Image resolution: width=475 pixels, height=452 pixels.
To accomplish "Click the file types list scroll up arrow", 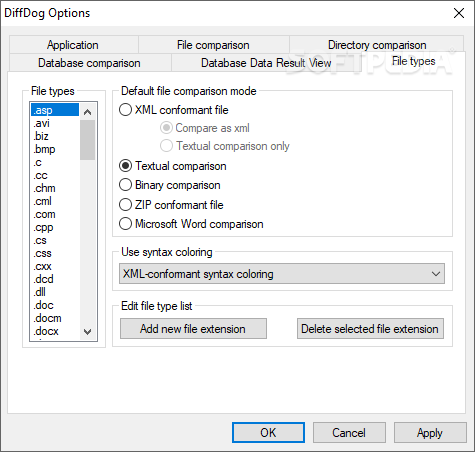I will (x=88, y=112).
